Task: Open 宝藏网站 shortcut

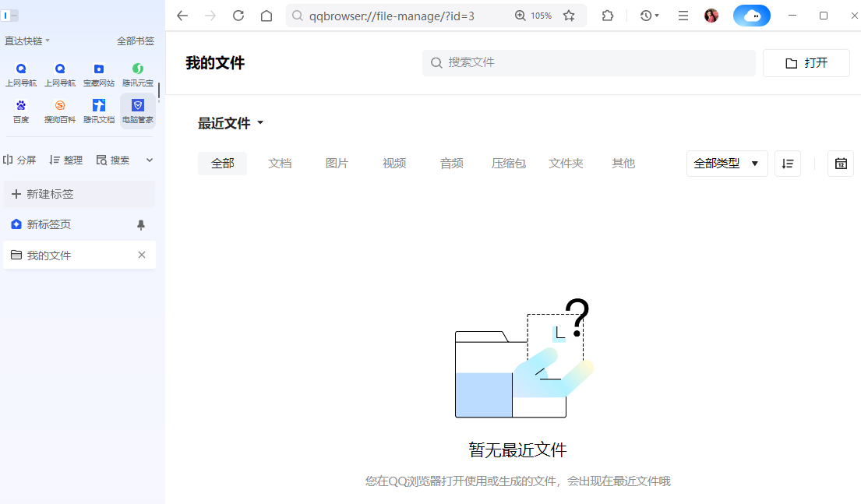Action: [x=98, y=73]
